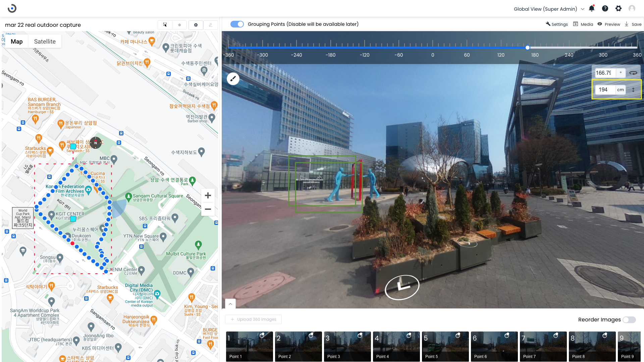644x362 pixels.
Task: Click the face-blur icon on Point 8 thumbnail
Action: click(x=605, y=336)
